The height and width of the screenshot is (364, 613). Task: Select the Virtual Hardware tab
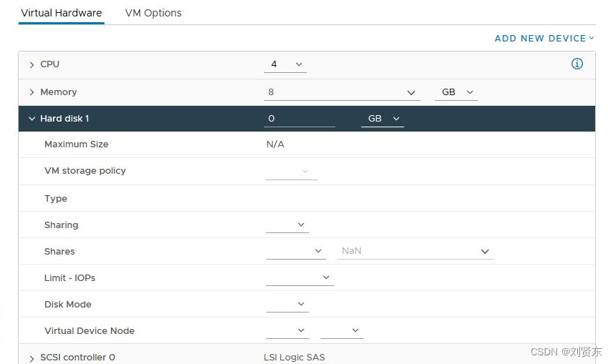(62, 13)
